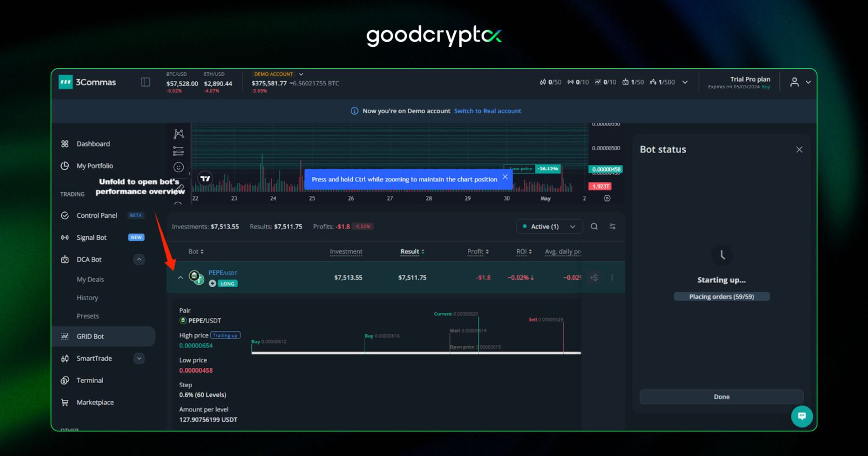Screen dimensions: 868x456
Task: Open Presets under DCA Bot
Action: (88, 316)
